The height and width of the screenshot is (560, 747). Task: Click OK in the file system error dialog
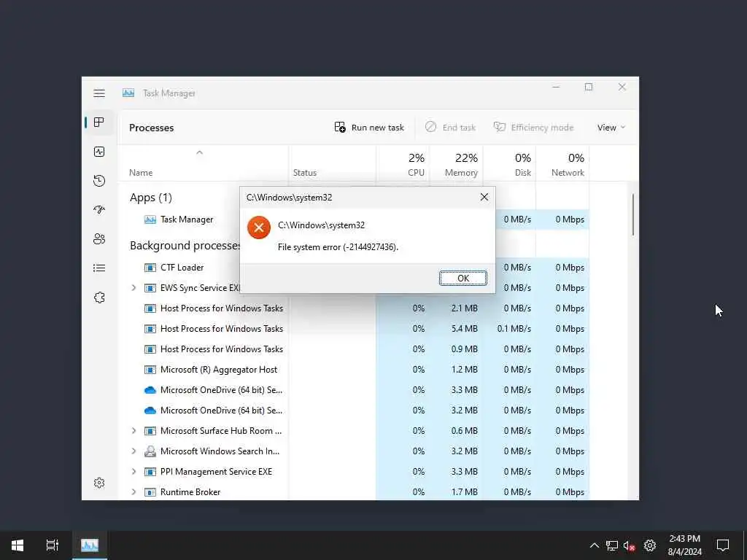463,278
